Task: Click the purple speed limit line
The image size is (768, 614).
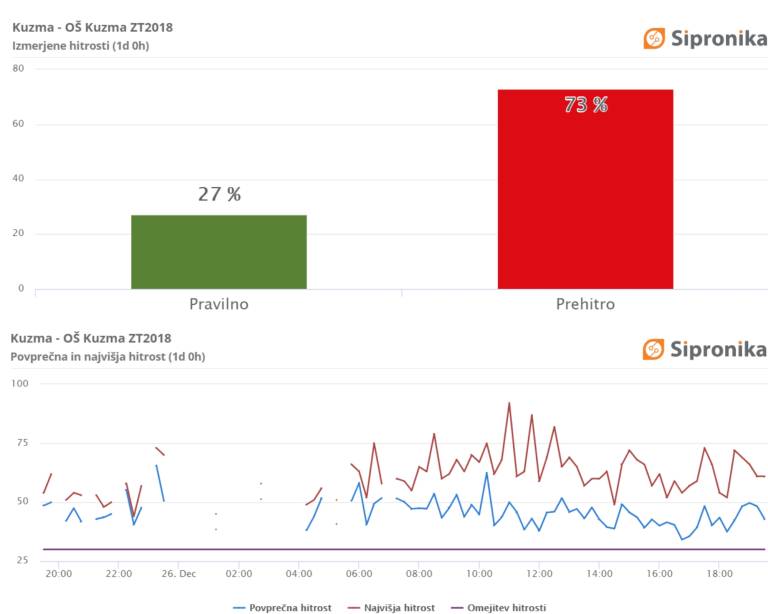Action: pyautogui.click(x=400, y=549)
